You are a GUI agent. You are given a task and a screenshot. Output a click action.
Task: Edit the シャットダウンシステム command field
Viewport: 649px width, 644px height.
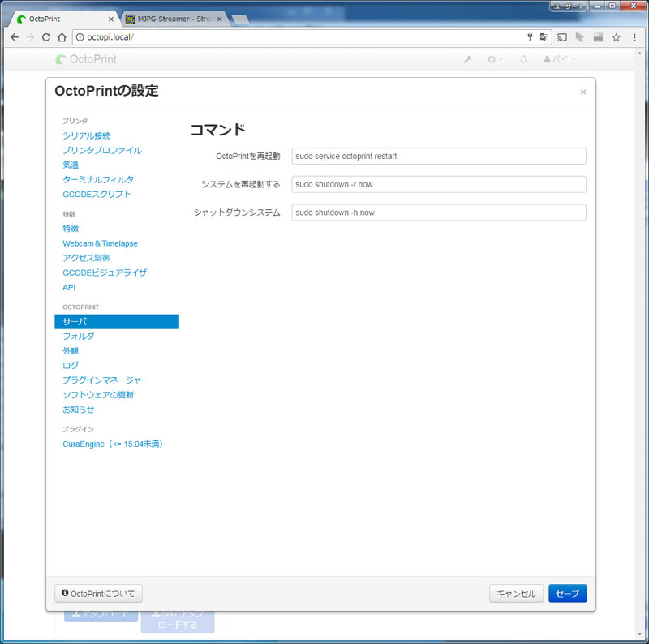[x=439, y=213]
